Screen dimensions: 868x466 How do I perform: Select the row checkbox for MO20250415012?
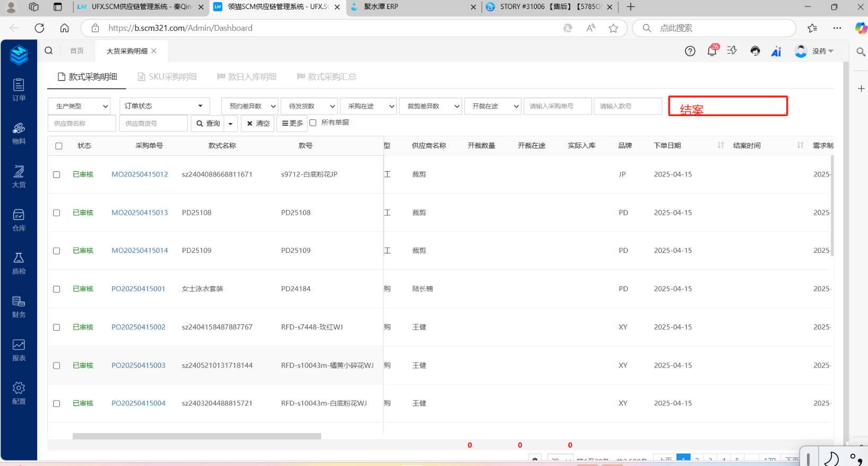tap(57, 174)
